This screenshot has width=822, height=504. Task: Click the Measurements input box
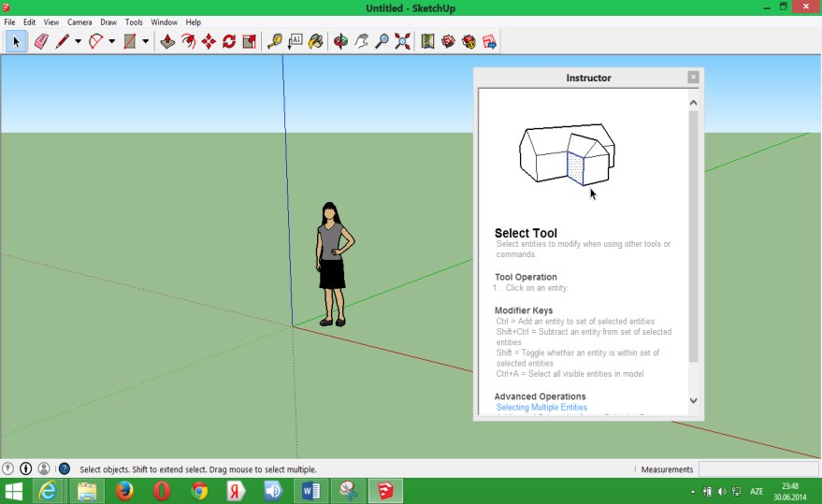[x=758, y=468]
